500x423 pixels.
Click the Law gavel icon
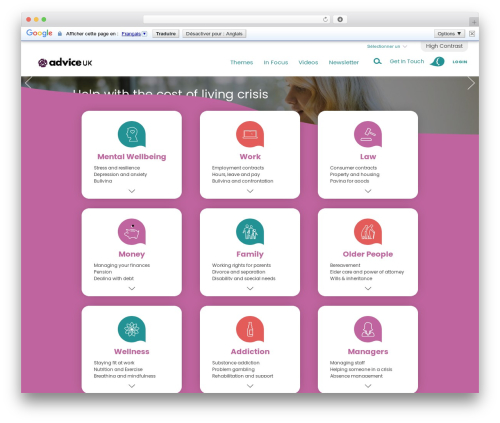368,134
